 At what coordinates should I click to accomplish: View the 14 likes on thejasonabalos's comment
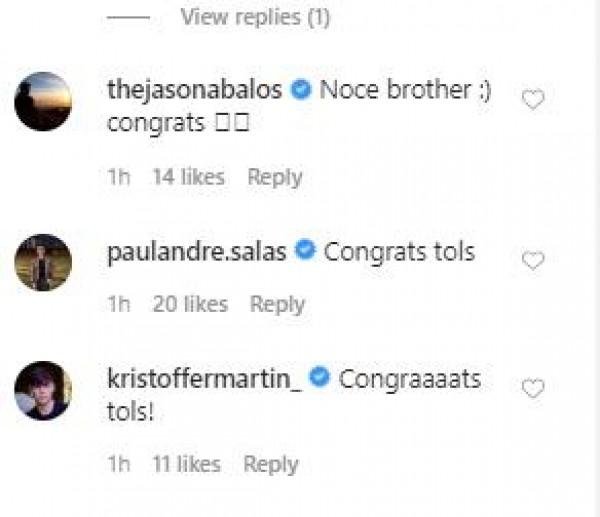click(188, 177)
